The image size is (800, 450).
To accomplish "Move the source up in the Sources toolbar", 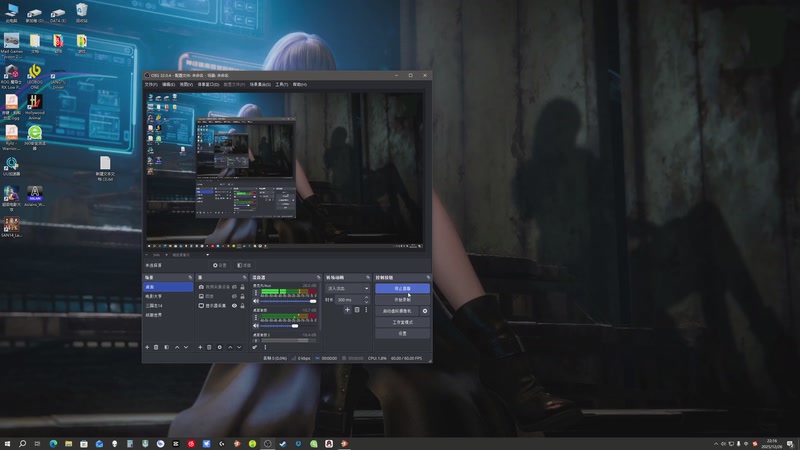I will pos(230,347).
